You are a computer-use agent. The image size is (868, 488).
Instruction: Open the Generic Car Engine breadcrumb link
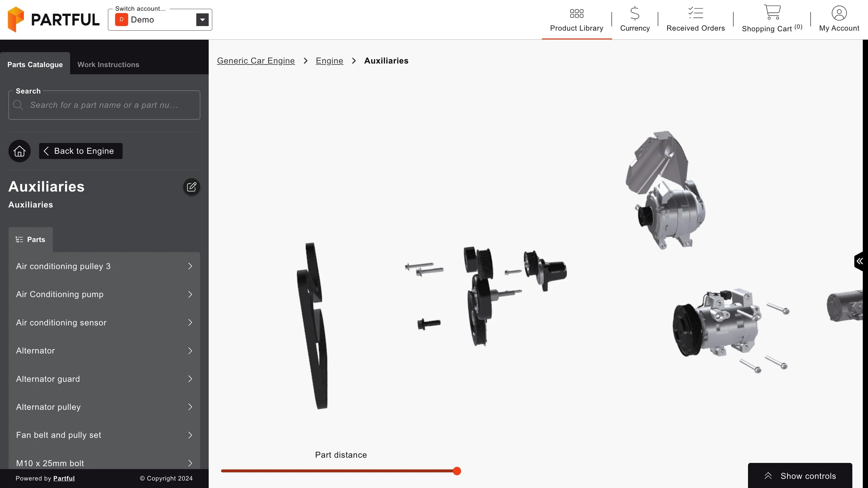pyautogui.click(x=256, y=61)
